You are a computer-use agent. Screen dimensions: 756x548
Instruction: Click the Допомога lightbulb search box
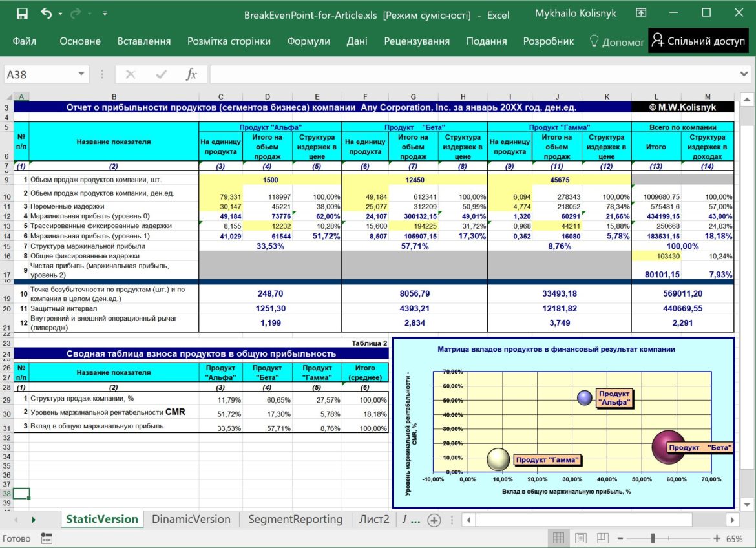[616, 42]
